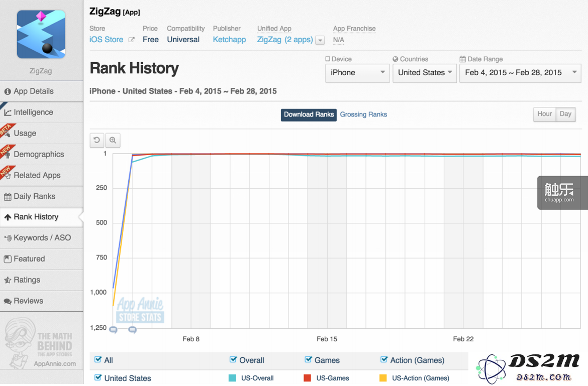Toggle the United States checkbox
Screen dimensions: 588x386
tap(98, 378)
